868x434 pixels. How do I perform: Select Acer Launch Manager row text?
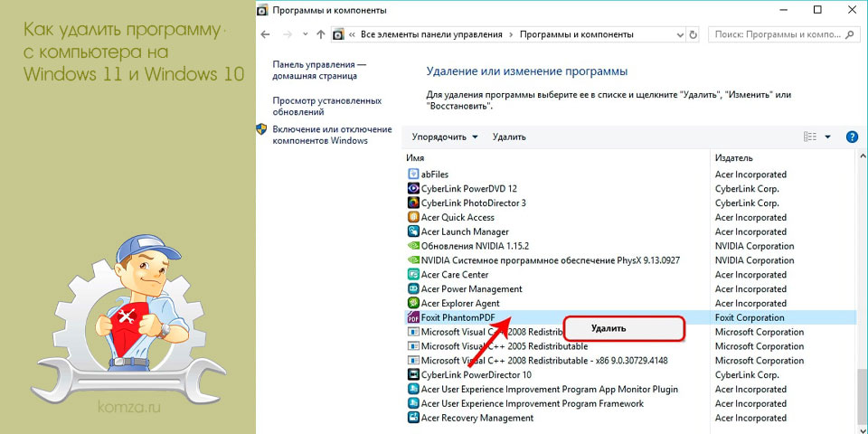click(465, 231)
